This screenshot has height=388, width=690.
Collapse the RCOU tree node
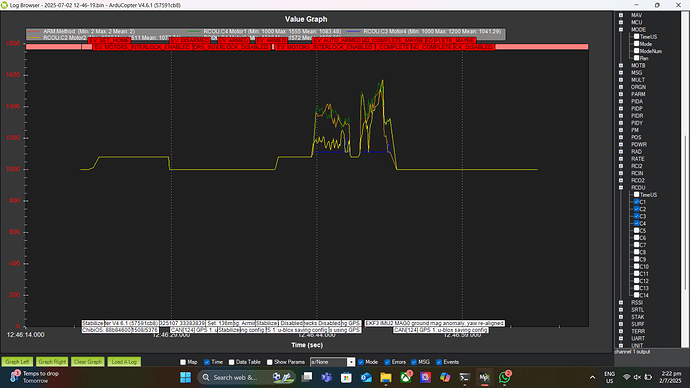(621, 187)
